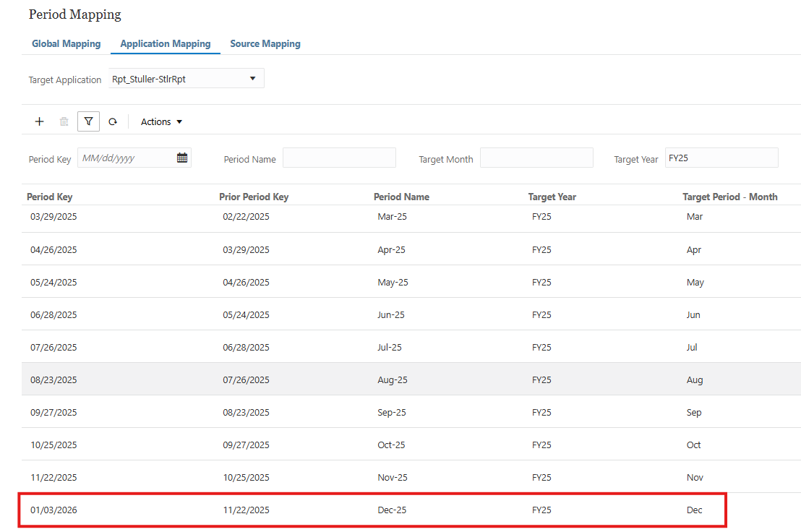This screenshot has width=801, height=532.
Task: Click the Period Name filter field
Action: click(x=339, y=158)
